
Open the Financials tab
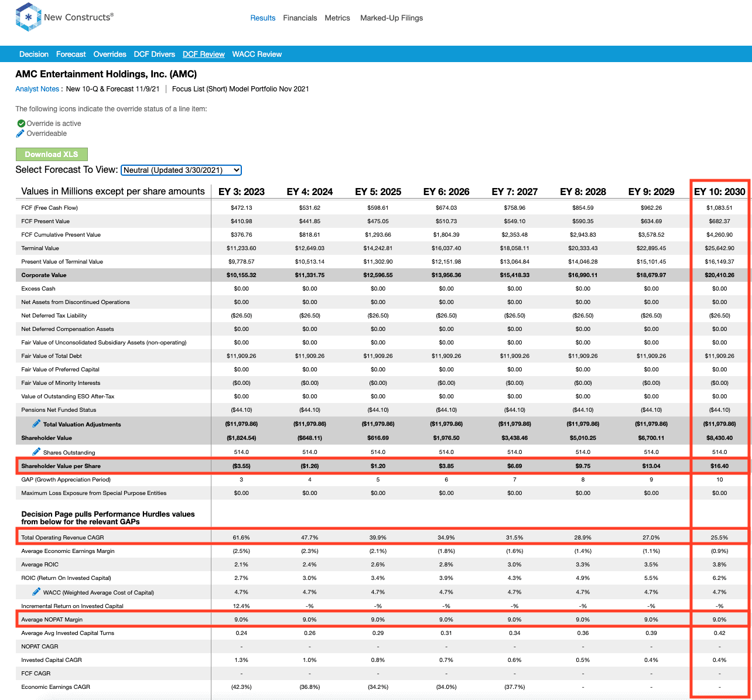[300, 18]
